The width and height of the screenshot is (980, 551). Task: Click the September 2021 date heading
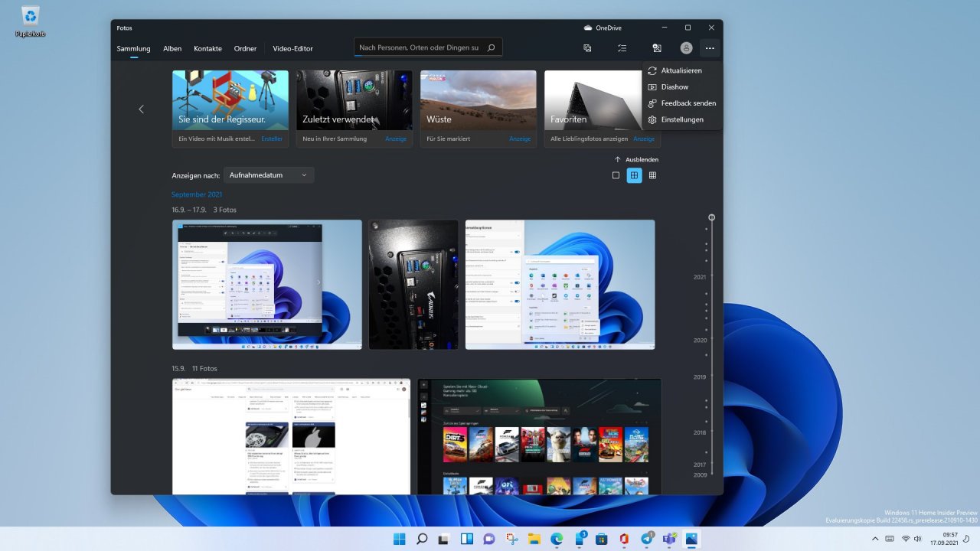tap(197, 194)
